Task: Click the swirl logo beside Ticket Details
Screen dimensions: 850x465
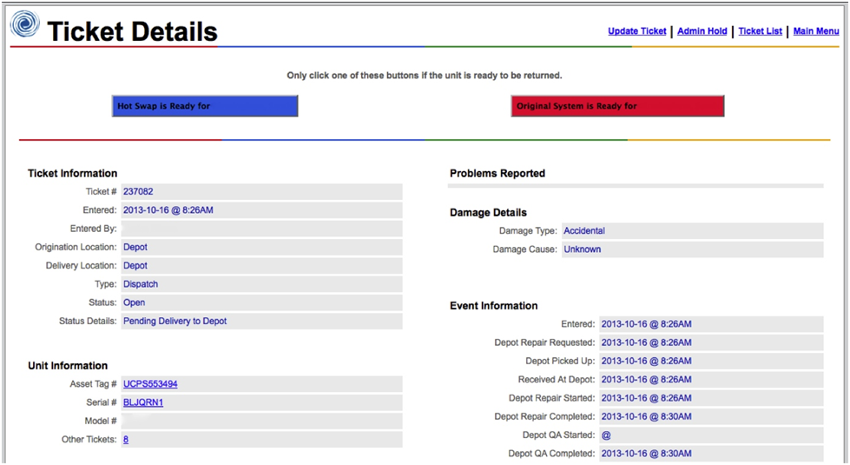Action: click(25, 23)
